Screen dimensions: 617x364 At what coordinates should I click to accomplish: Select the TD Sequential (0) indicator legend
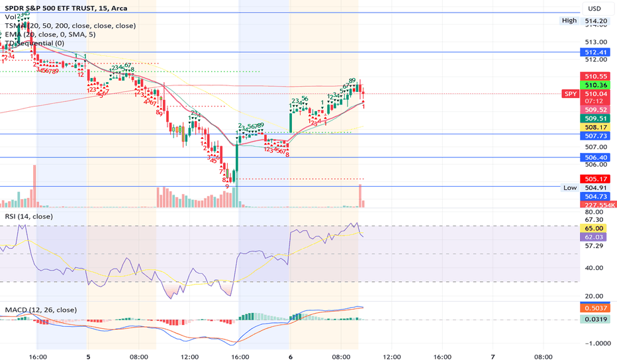[x=34, y=43]
